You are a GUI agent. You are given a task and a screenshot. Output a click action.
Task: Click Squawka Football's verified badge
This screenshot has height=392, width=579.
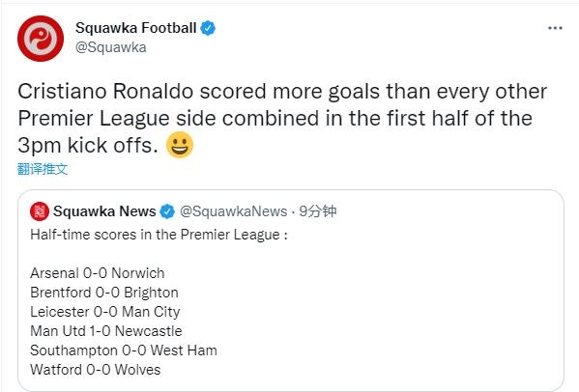pyautogui.click(x=208, y=28)
